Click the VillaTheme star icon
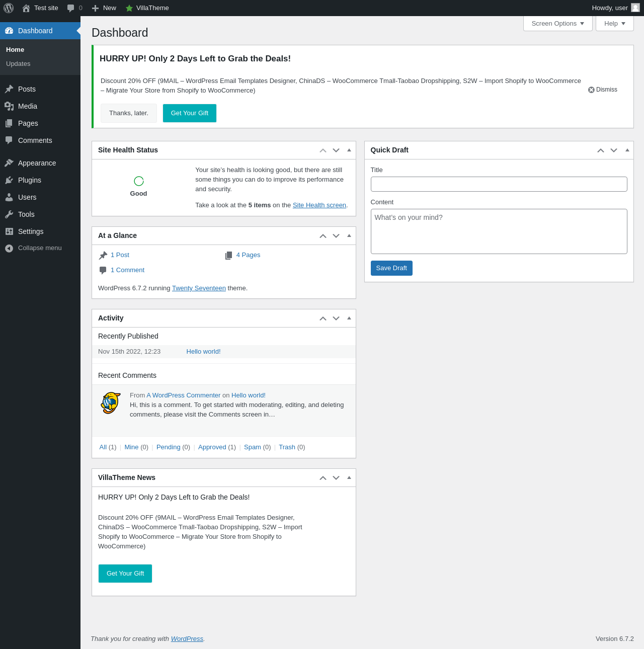The image size is (644, 649). click(x=129, y=8)
